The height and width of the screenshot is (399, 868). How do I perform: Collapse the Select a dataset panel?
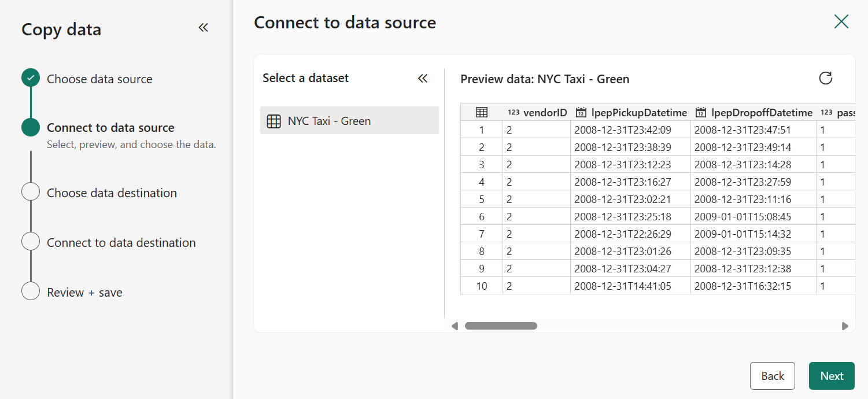tap(423, 77)
